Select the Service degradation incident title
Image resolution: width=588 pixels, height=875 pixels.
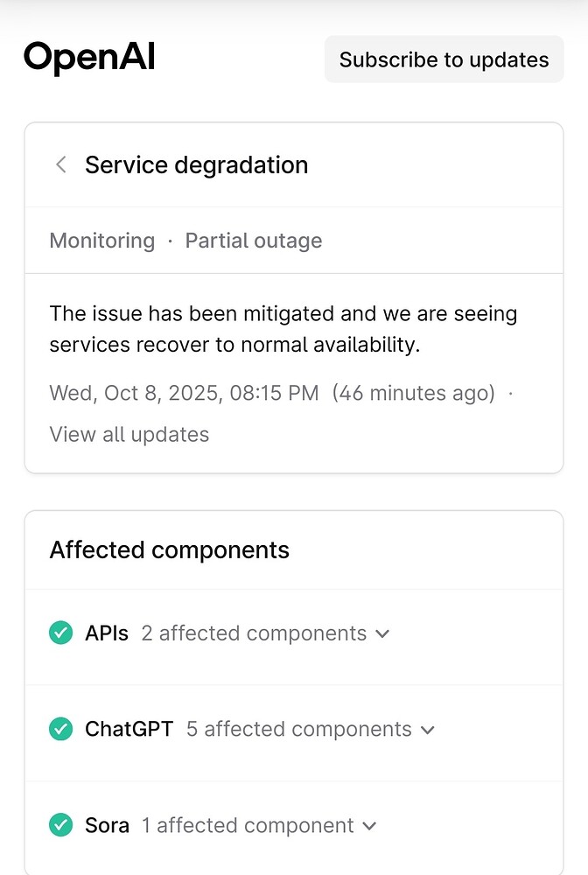(196, 164)
